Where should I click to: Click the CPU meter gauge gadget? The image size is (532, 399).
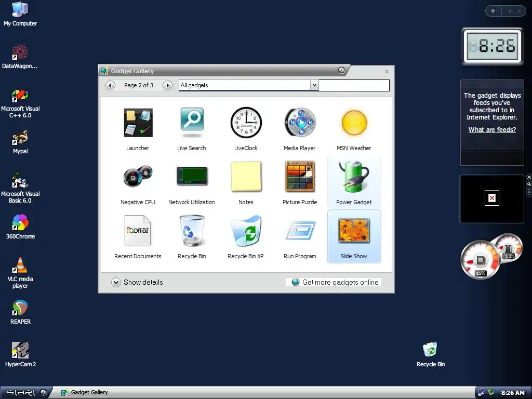coord(491,256)
